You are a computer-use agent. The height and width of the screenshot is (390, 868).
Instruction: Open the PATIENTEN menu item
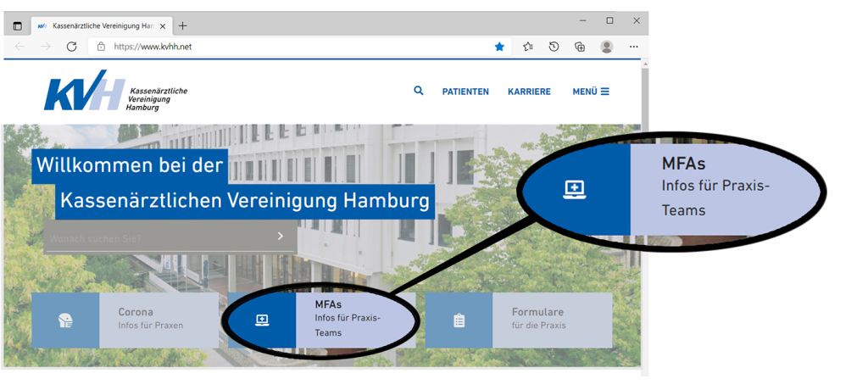[x=465, y=92]
